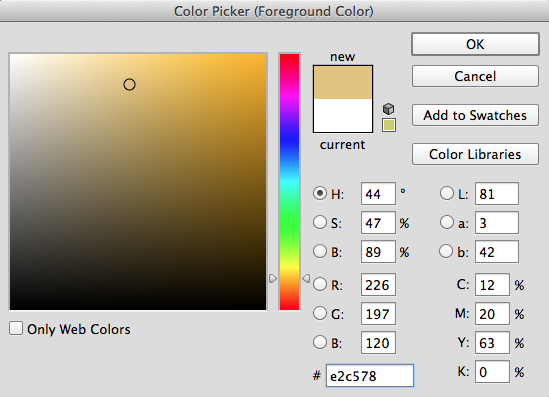Select the H hue radio button
The image size is (549, 397).
(x=320, y=193)
